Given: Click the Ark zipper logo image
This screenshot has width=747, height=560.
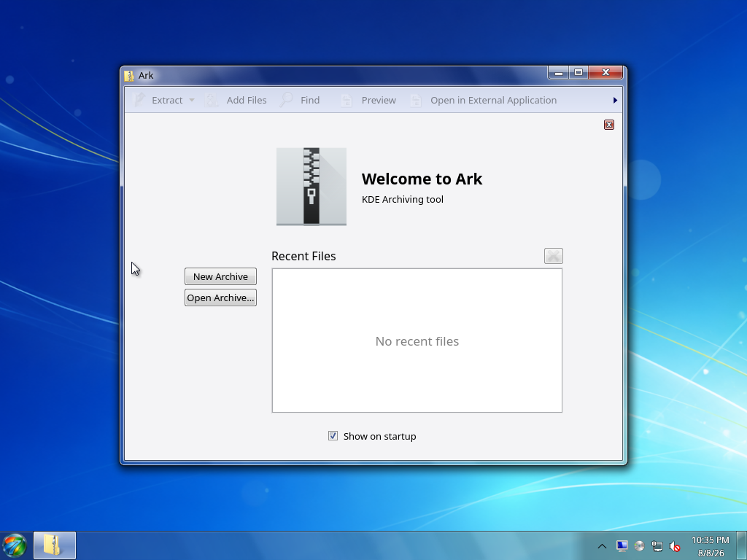Looking at the screenshot, I should point(311,187).
